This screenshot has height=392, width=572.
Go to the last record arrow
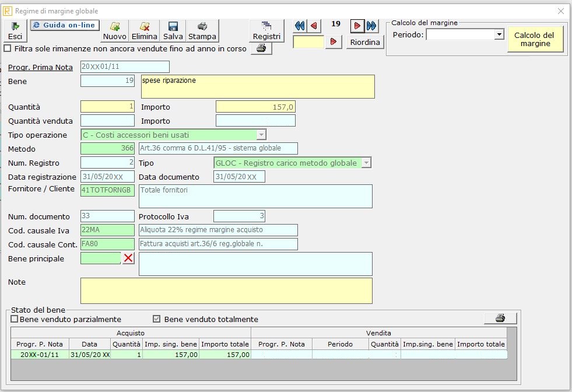click(371, 26)
